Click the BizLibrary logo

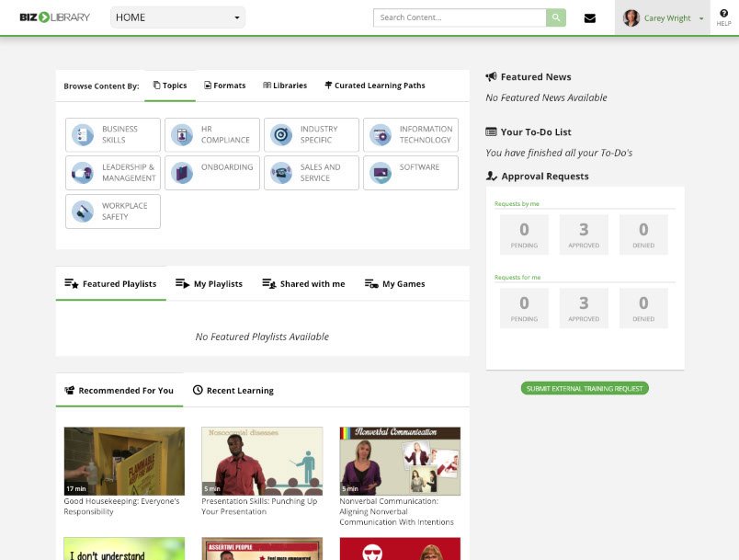(54, 17)
